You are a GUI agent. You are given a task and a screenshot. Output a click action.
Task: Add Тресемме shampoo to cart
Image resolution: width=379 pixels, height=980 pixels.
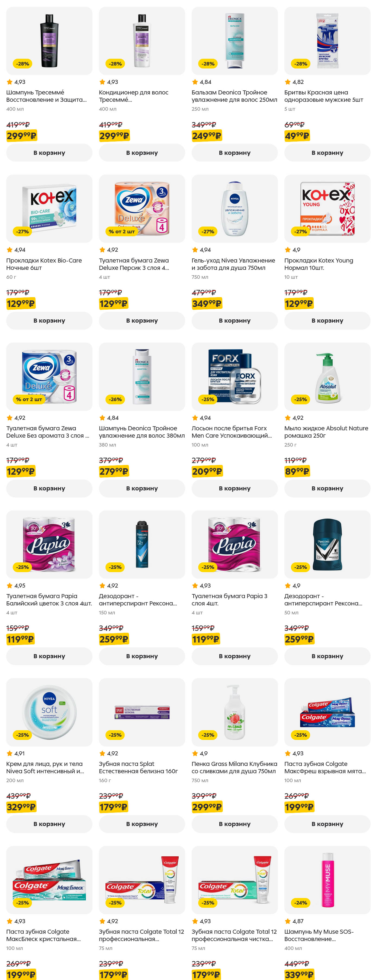tap(49, 153)
